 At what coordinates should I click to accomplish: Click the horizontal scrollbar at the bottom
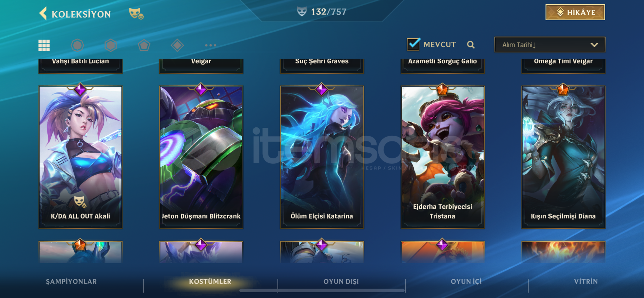click(x=322, y=290)
